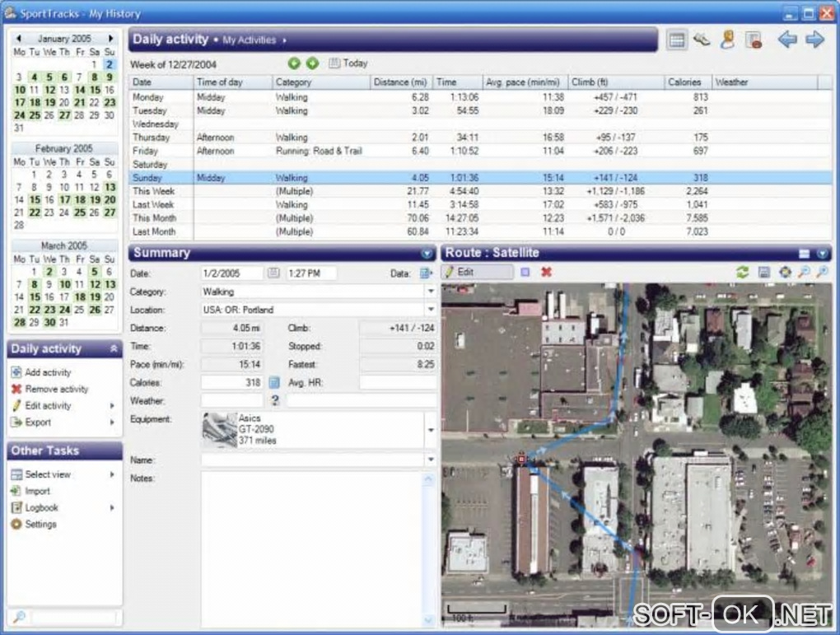Expand the Equipment Asics dropdown
Viewport: 840px width, 635px height.
coord(431,430)
